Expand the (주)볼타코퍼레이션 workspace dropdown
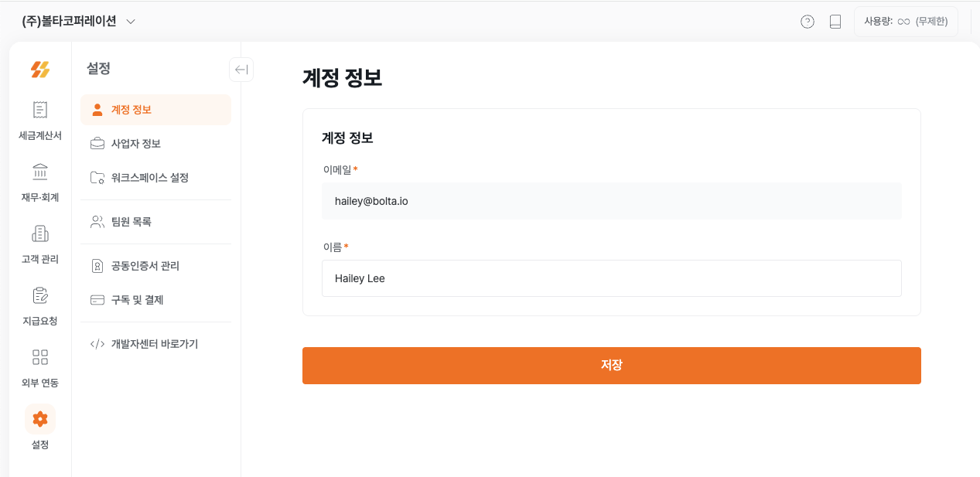This screenshot has width=980, height=477. tap(131, 22)
